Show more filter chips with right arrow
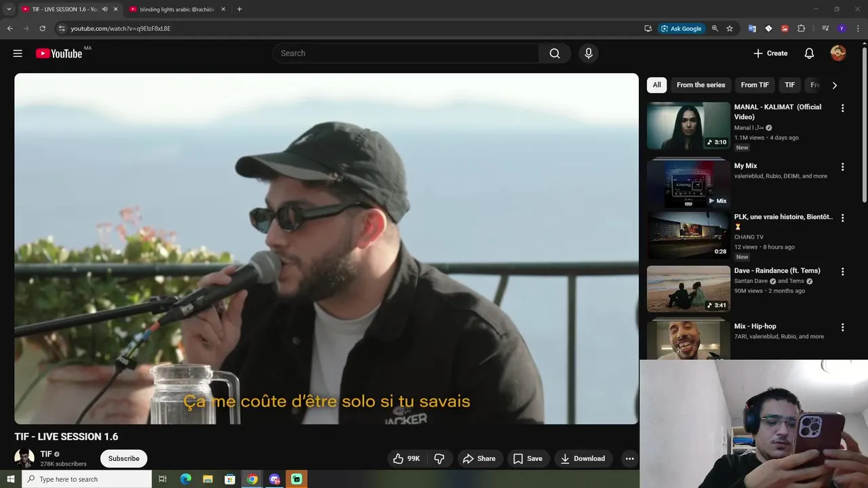Image resolution: width=868 pixels, height=488 pixels. (x=834, y=85)
